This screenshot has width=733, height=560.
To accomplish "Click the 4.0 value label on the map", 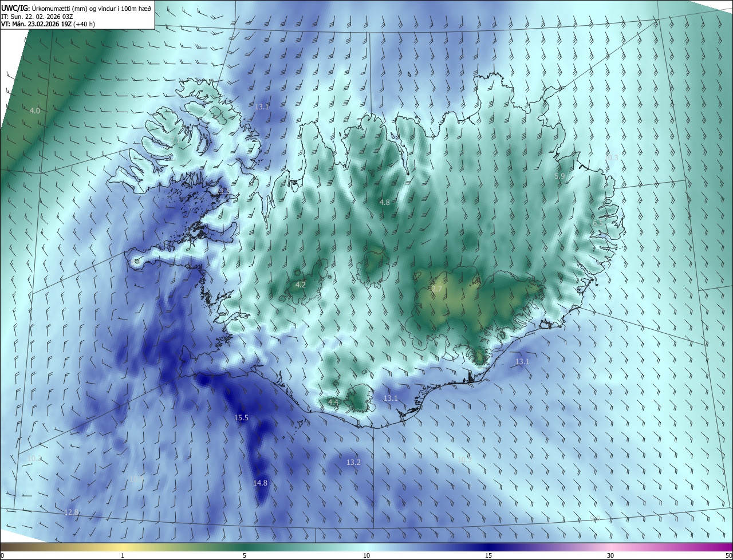I will [35, 111].
